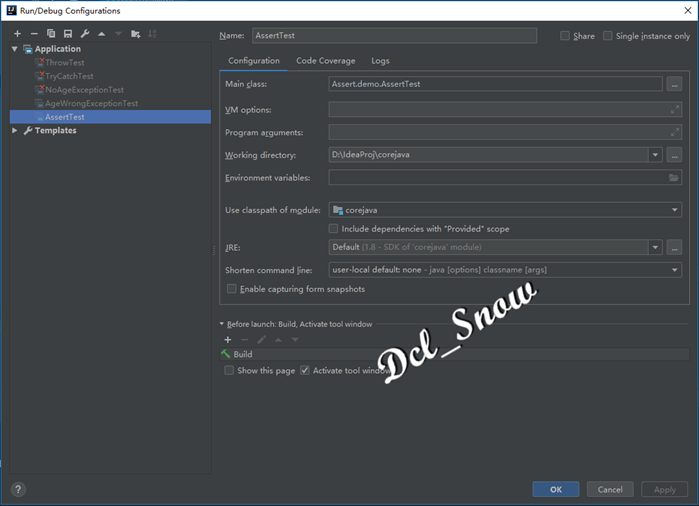Add a new configuration with the plus icon
This screenshot has width=699, height=506.
point(17,34)
